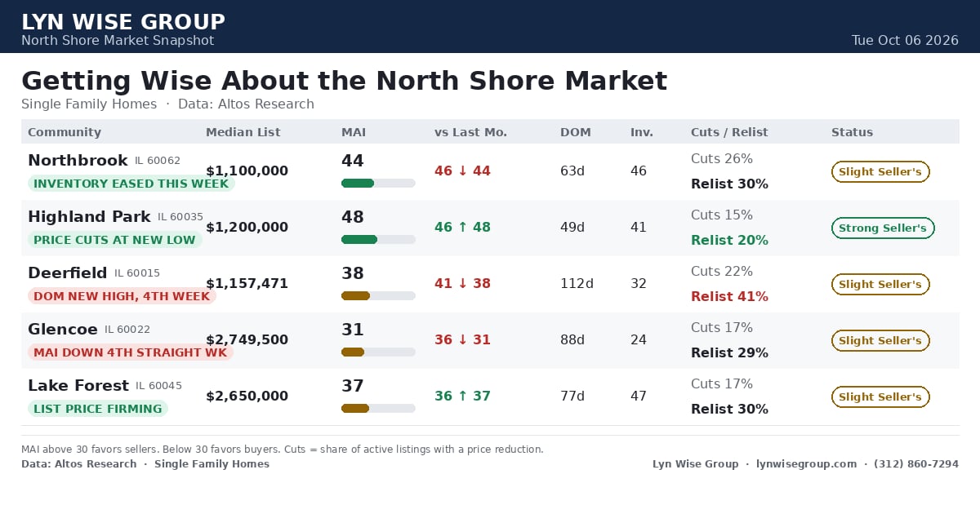The height and width of the screenshot is (514, 980).
Task: Click the INVENTORY EASED THIS WEEK tag
Action: (131, 184)
